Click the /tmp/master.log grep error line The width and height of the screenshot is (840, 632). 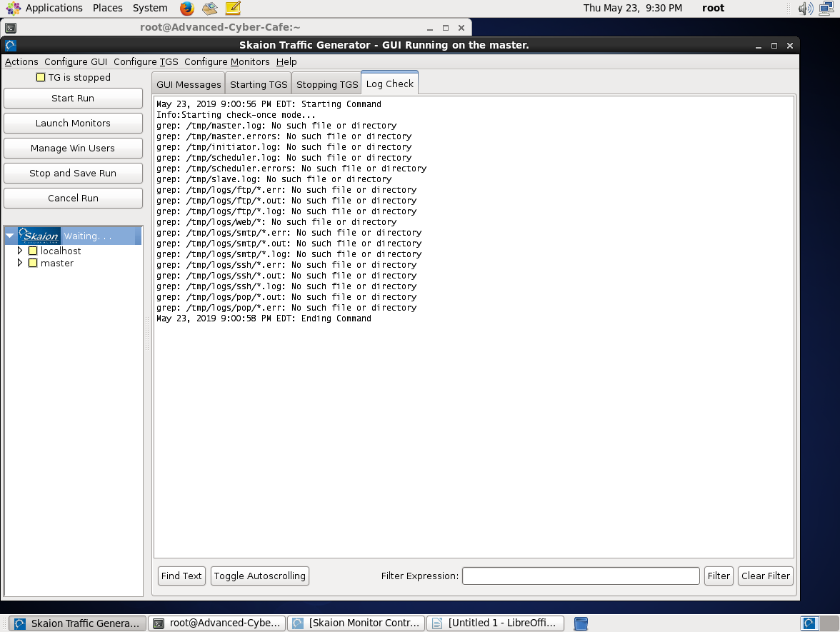click(x=276, y=126)
